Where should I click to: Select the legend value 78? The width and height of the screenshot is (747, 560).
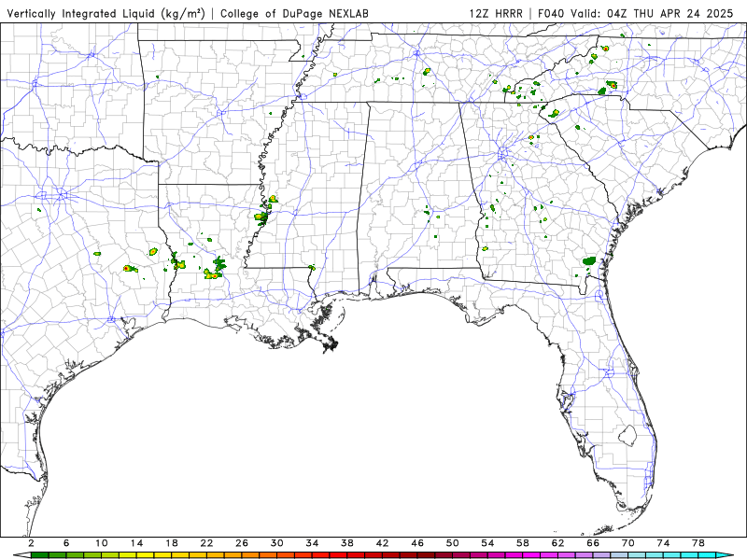tap(698, 543)
